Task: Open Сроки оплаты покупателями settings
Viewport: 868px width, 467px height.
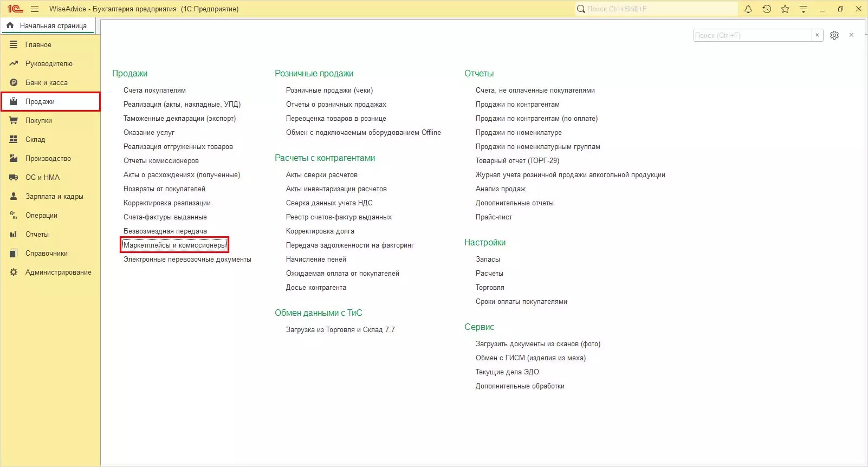Action: pyautogui.click(x=521, y=302)
